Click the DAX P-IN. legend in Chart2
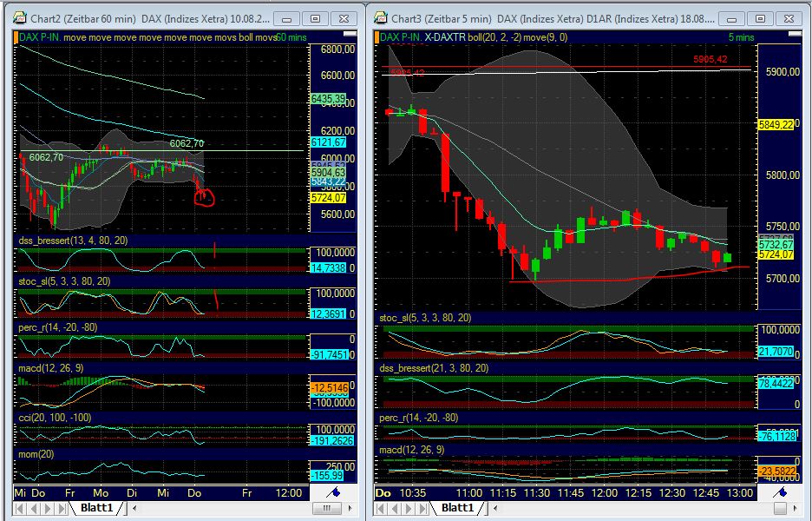Viewport: 812px width, 521px height. [40, 37]
